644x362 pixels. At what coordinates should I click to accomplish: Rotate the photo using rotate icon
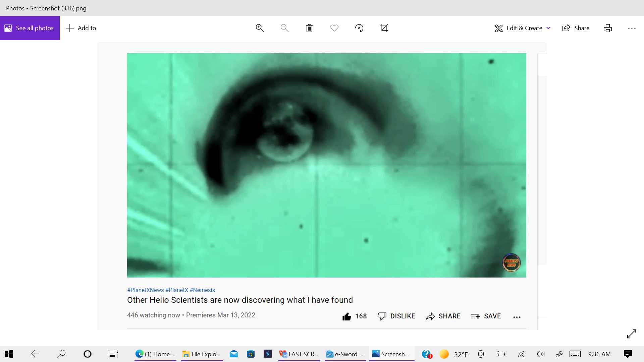point(359,28)
